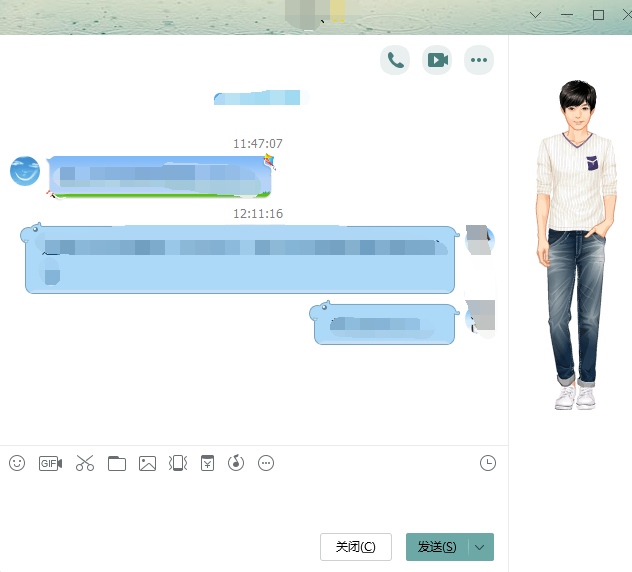Click the music share icon
This screenshot has height=572, width=632.
coord(236,463)
